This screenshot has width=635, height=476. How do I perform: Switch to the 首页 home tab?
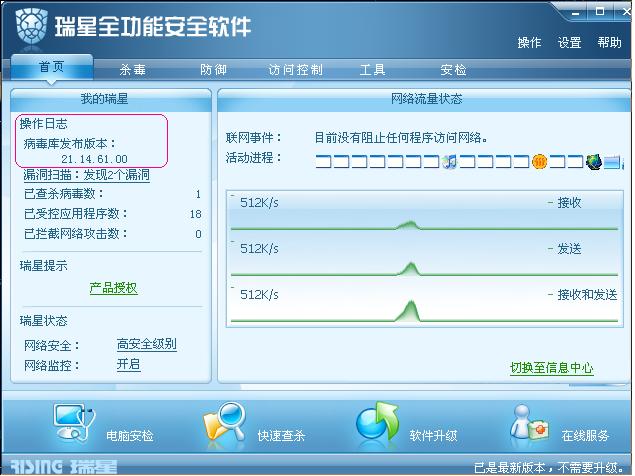pyautogui.click(x=52, y=67)
